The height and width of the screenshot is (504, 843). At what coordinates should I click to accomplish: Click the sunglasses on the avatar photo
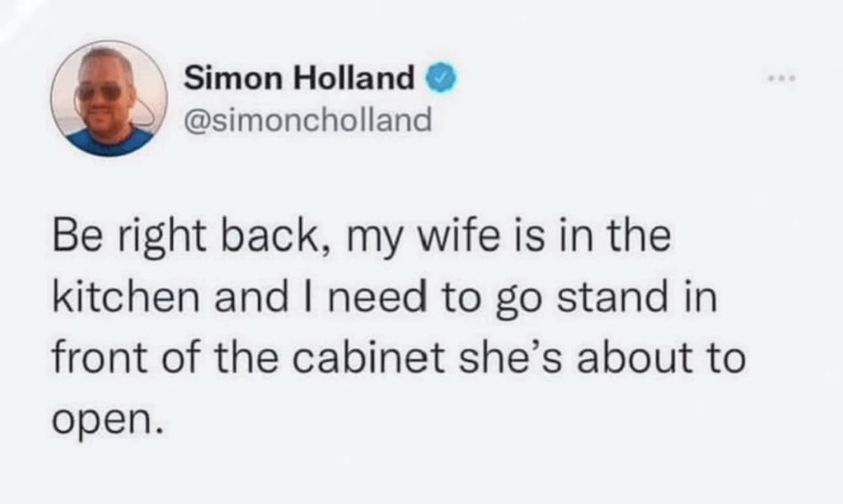click(x=100, y=93)
